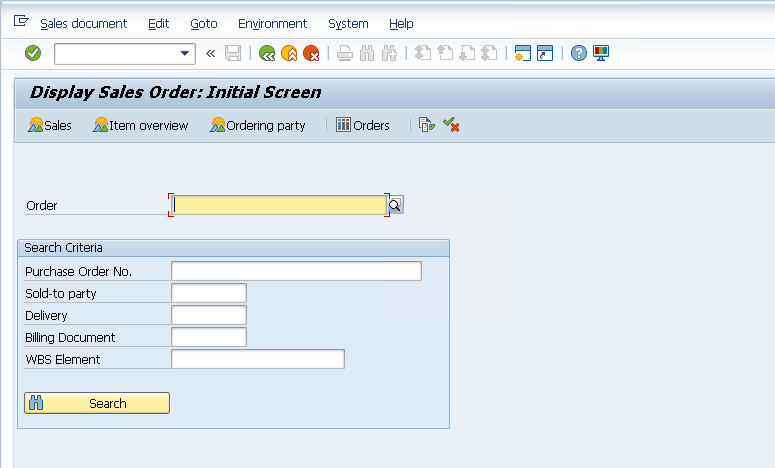This screenshot has height=468, width=775.
Task: Open the Goto menu
Action: [203, 23]
